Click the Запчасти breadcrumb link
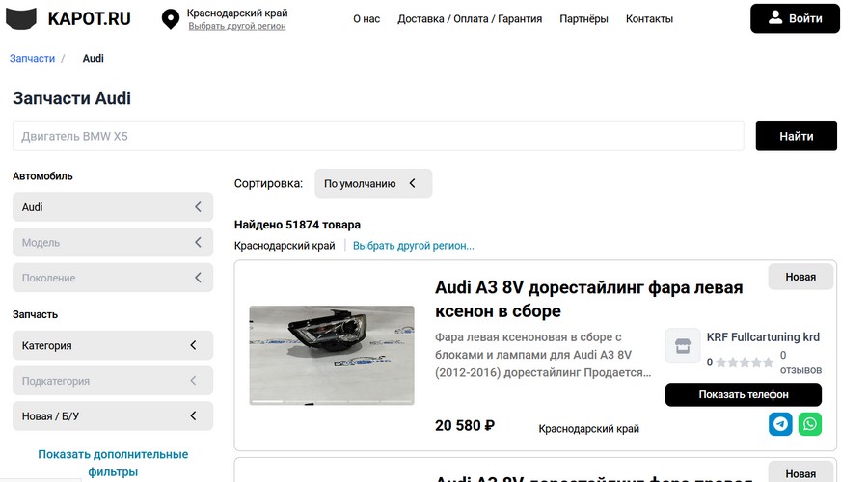Screen dimensions: 868x482 (x=32, y=58)
